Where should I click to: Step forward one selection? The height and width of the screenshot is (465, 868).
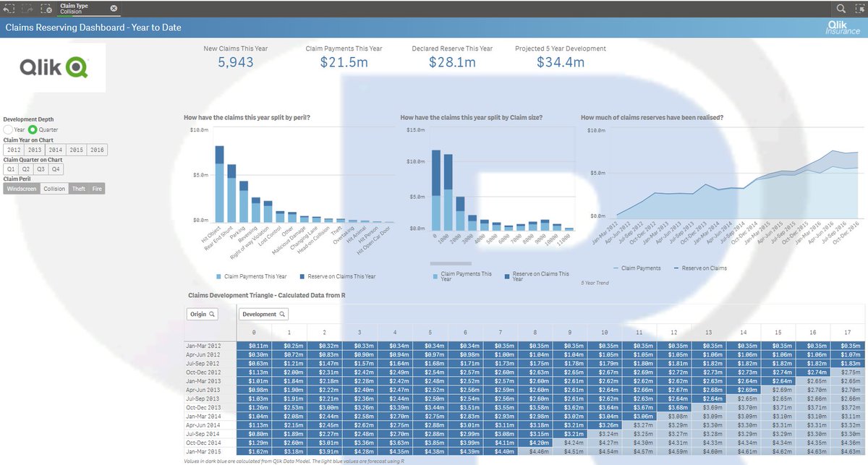(x=27, y=9)
